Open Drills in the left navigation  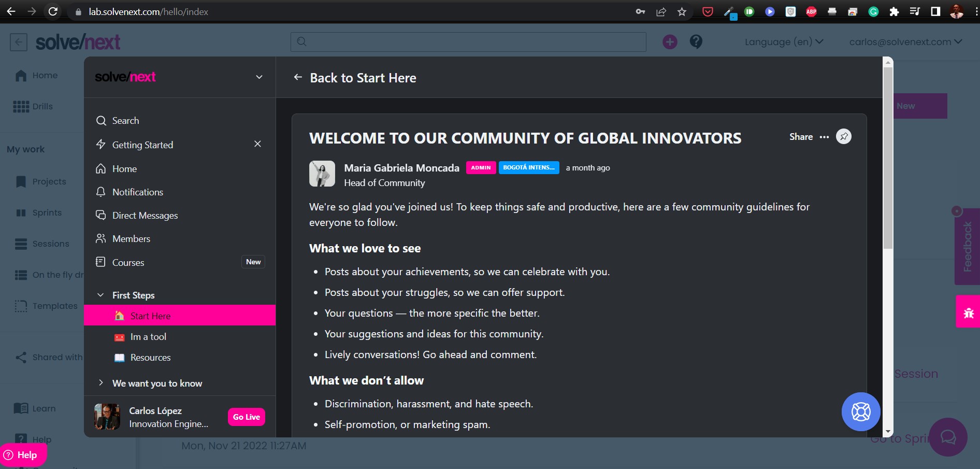click(33, 106)
